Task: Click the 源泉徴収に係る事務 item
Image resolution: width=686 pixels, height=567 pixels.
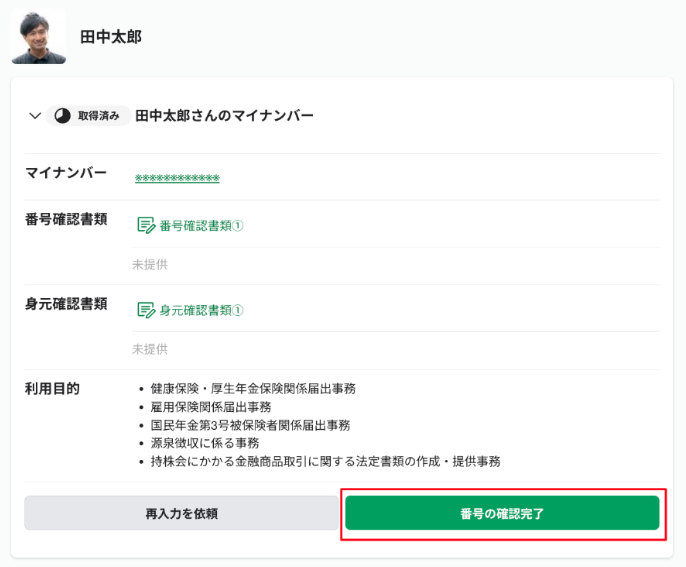Action: [205, 443]
